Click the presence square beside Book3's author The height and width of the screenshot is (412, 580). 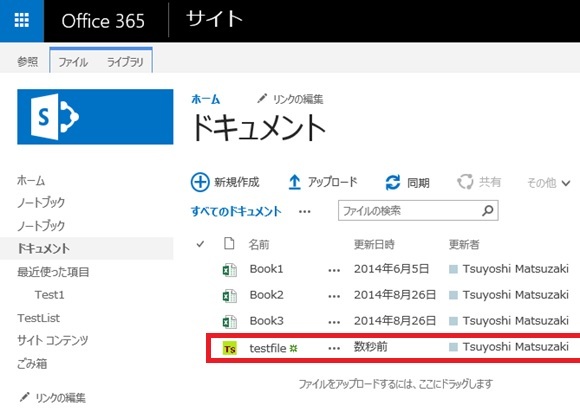[x=453, y=321]
